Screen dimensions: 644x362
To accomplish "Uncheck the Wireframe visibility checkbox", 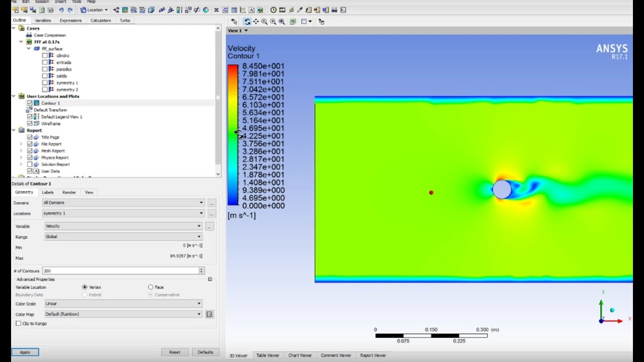I will [x=30, y=124].
